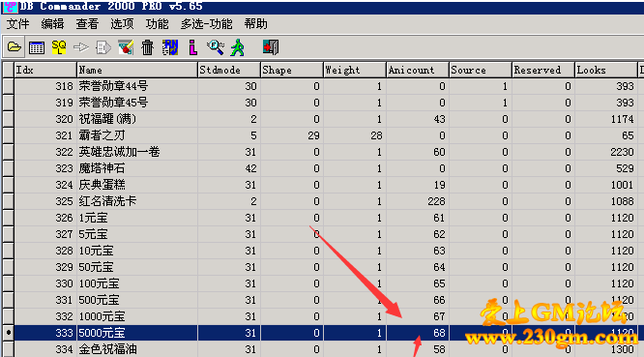
Task: Open the 查看 menu
Action: (x=87, y=24)
